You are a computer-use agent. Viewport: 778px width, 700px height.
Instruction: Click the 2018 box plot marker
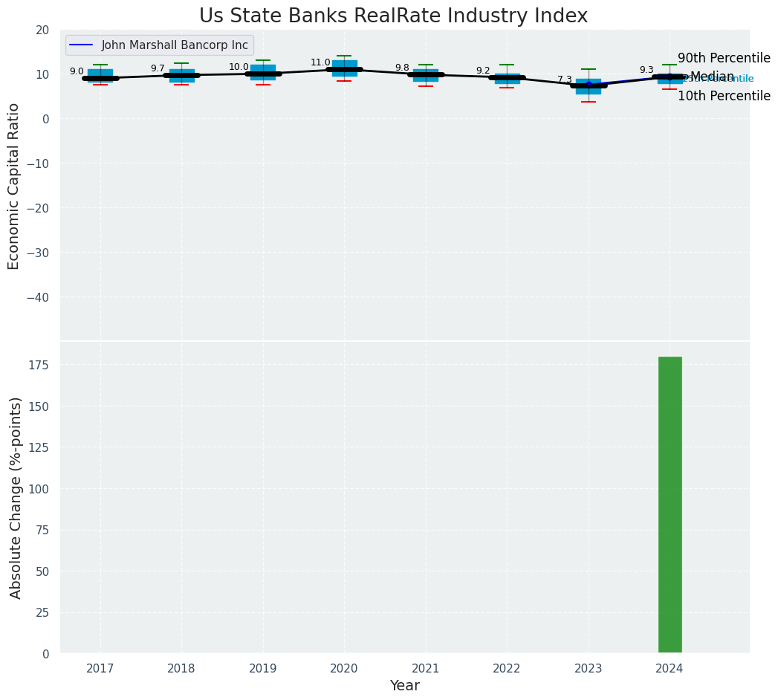click(181, 74)
